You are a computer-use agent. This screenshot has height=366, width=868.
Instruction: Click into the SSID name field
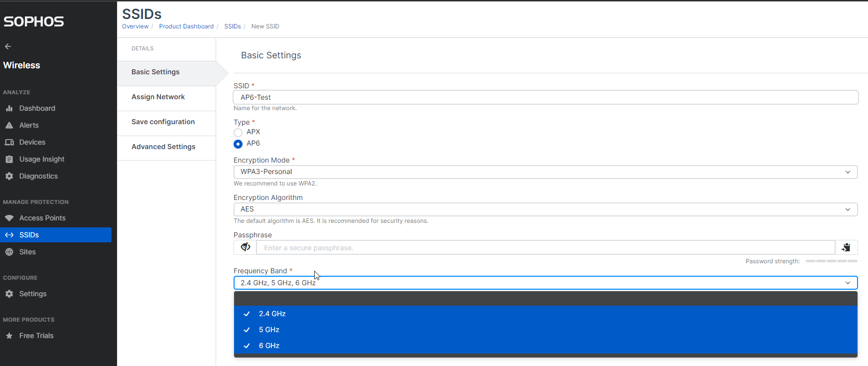pyautogui.click(x=545, y=97)
